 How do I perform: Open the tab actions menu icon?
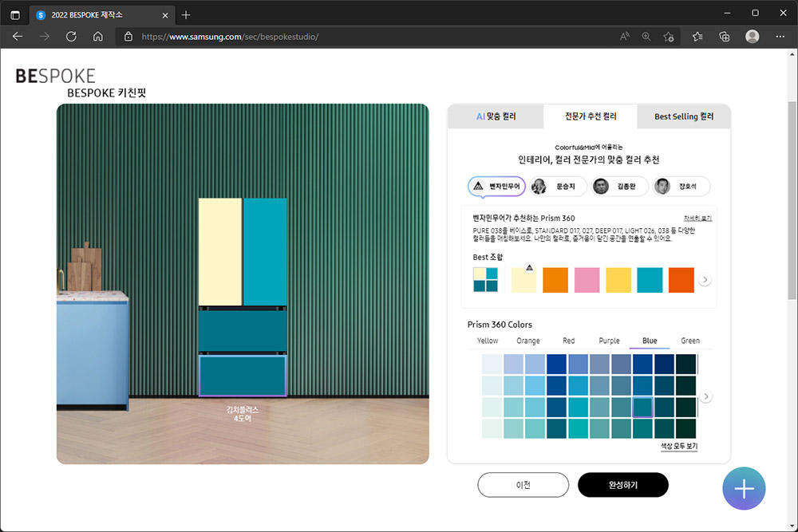[15, 15]
